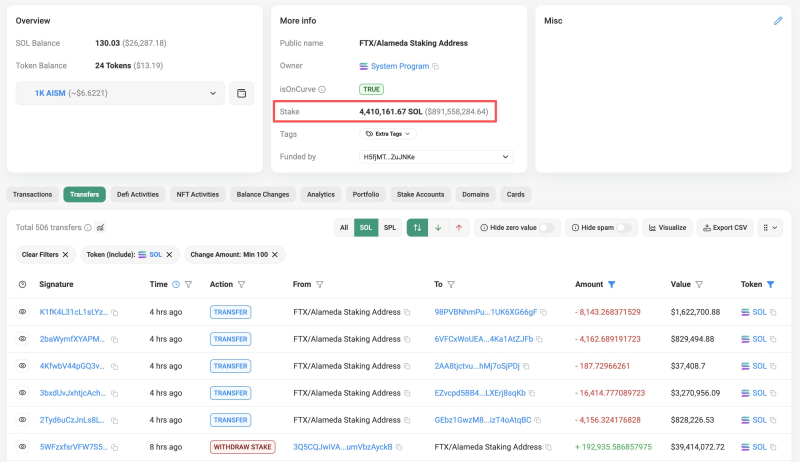Open the Defi Activities tab
The height and width of the screenshot is (462, 800).
138,195
